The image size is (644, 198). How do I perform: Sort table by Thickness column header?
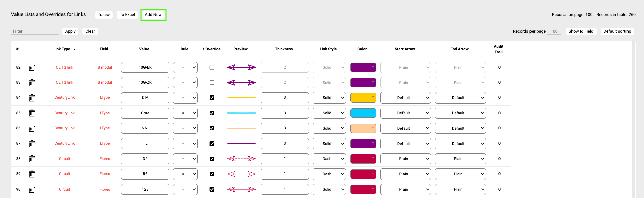[284, 49]
